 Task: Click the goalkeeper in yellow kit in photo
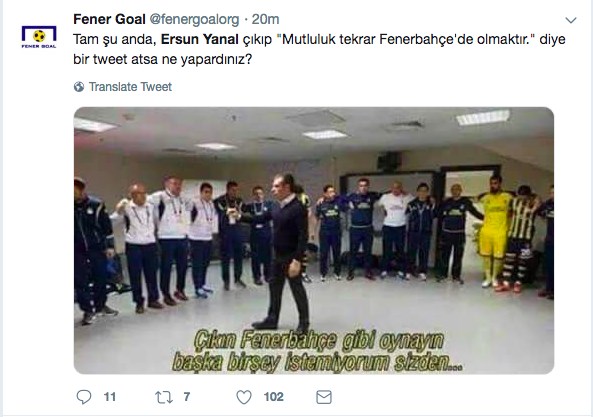coord(494,231)
